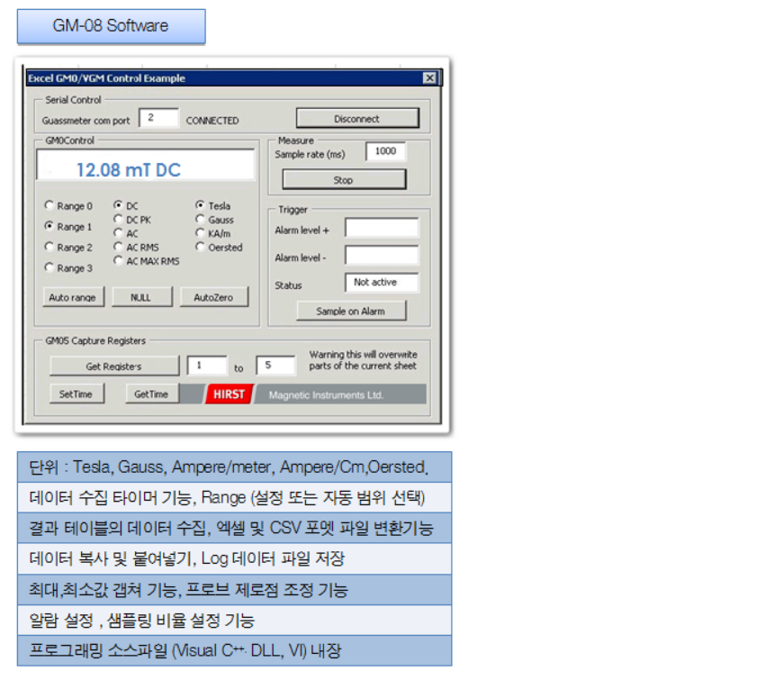
Task: Click the Auto range button
Action: [73, 296]
